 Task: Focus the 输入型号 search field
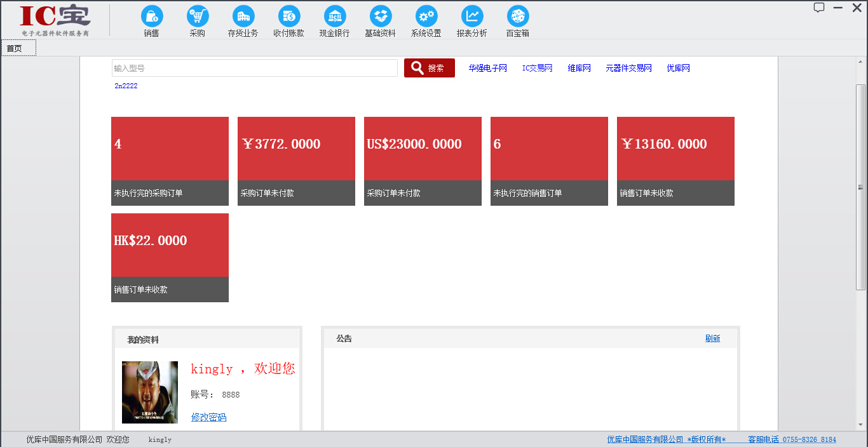coord(254,68)
